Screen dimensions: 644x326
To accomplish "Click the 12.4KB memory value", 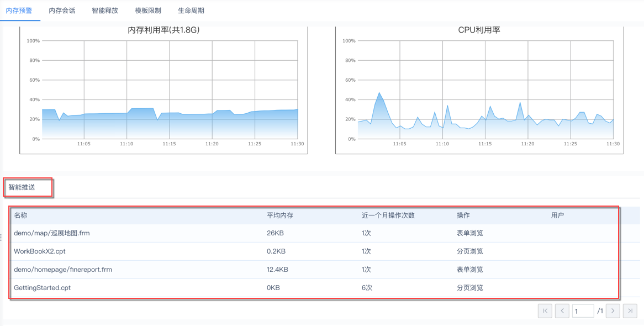I will pyautogui.click(x=277, y=270).
